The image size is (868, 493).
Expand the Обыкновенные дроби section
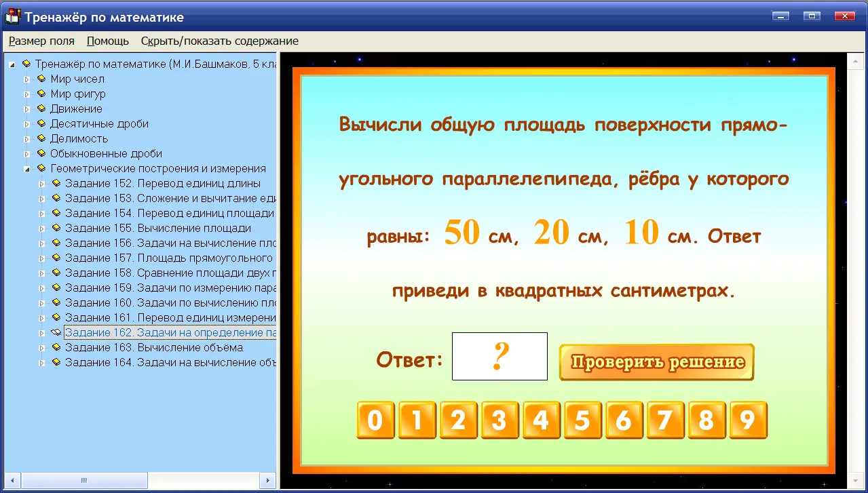coord(27,154)
